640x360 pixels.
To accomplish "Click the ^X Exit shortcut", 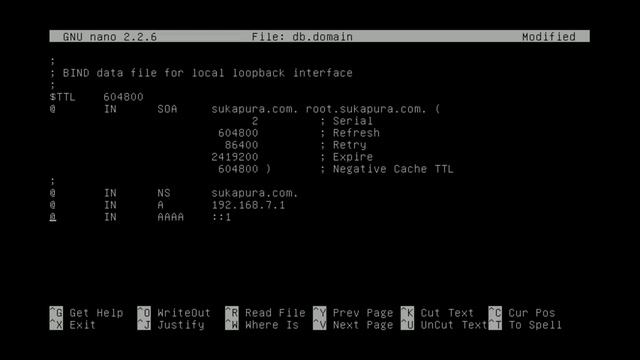I will (73, 325).
